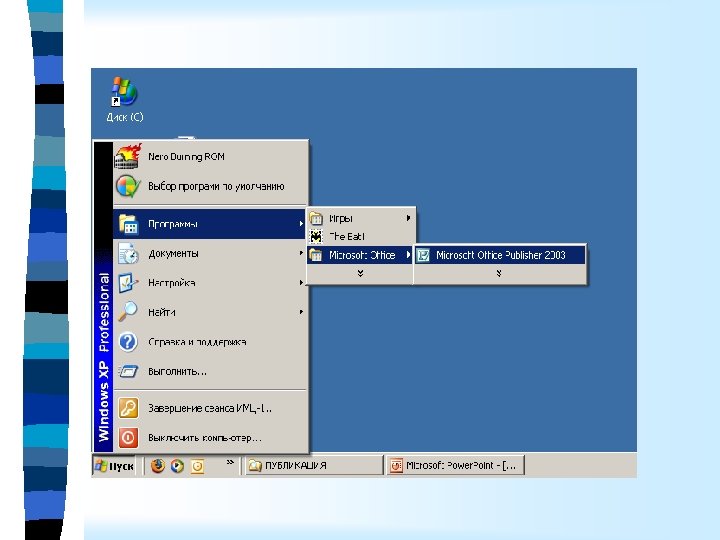The image size is (720, 540).
Task: Switch to Microsoft PowerPoint taskbar window
Action: (455, 466)
